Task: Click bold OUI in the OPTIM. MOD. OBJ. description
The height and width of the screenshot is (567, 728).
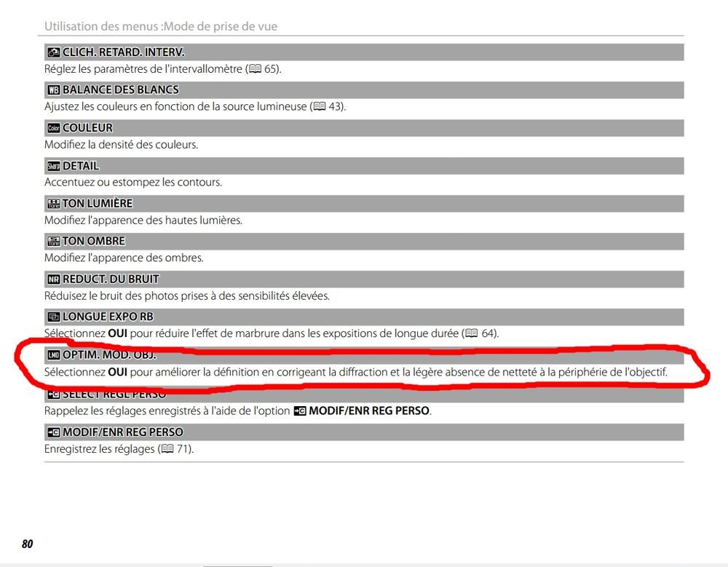Action: coord(117,373)
